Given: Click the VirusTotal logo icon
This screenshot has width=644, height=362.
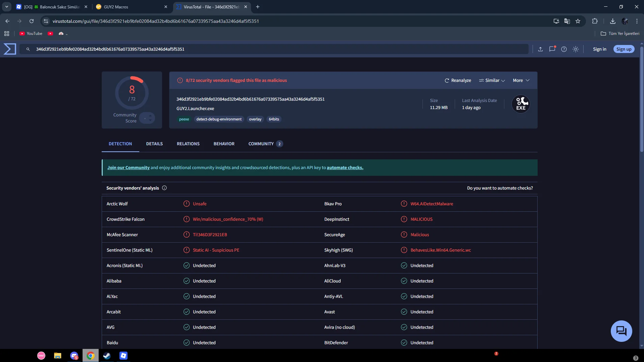Looking at the screenshot, I should (x=10, y=49).
